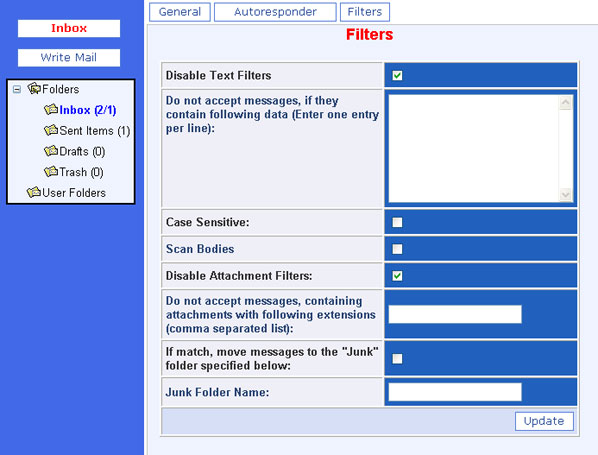Click the Drafts folder icon

point(51,151)
